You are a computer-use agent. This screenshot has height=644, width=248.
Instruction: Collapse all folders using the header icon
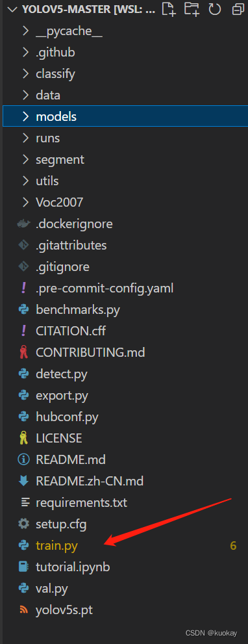(x=238, y=9)
